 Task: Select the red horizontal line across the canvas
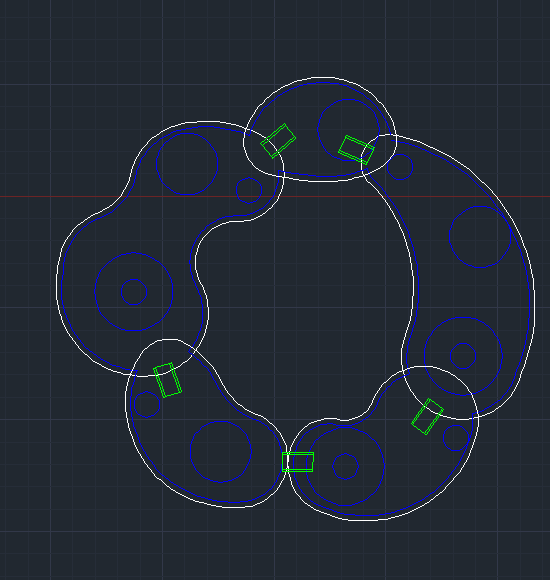(275, 196)
